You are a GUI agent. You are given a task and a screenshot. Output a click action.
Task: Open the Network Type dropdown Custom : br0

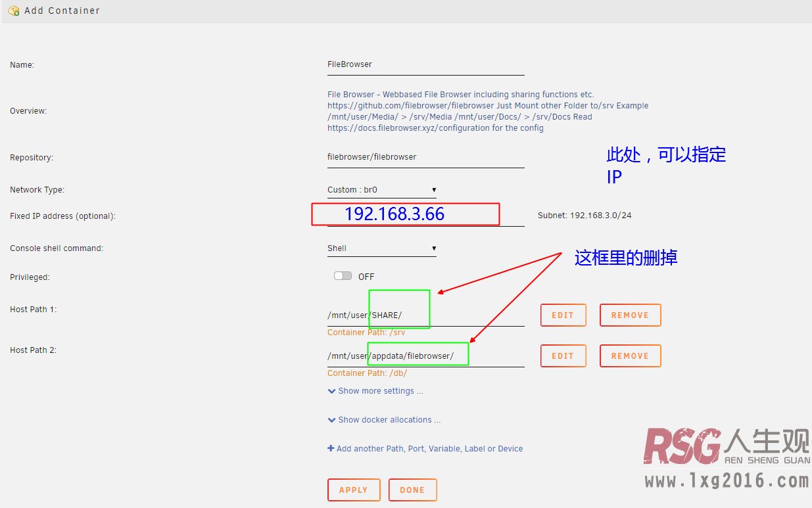tap(381, 190)
